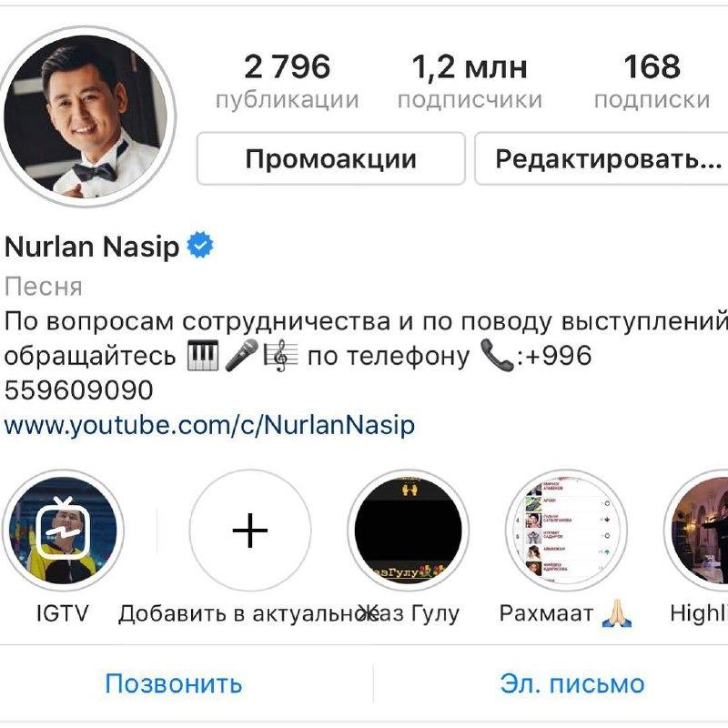Image resolution: width=728 pixels, height=728 pixels.
Task: Tap the Nurlan Nasip profile photo
Action: pyautogui.click(x=86, y=116)
